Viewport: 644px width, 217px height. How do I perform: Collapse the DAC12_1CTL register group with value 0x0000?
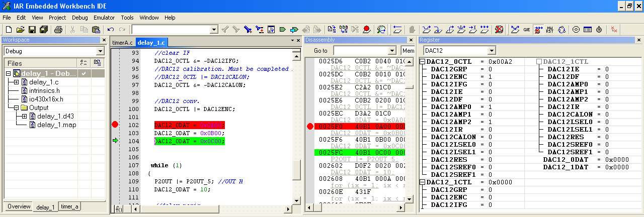tap(422, 182)
